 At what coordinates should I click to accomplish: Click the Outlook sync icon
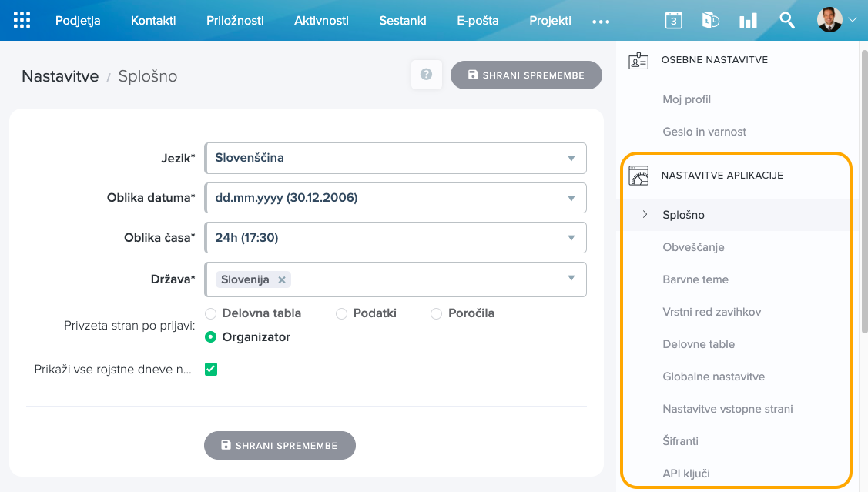710,21
